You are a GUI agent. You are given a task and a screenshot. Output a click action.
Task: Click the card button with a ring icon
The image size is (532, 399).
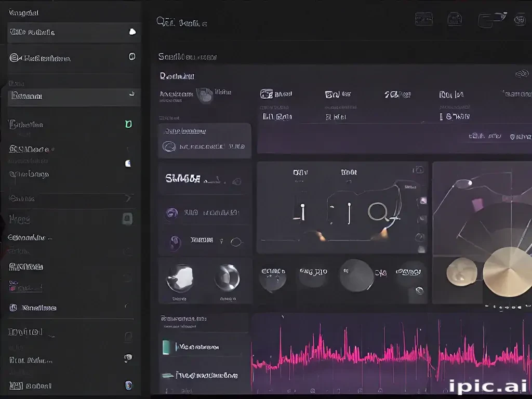pos(204,141)
